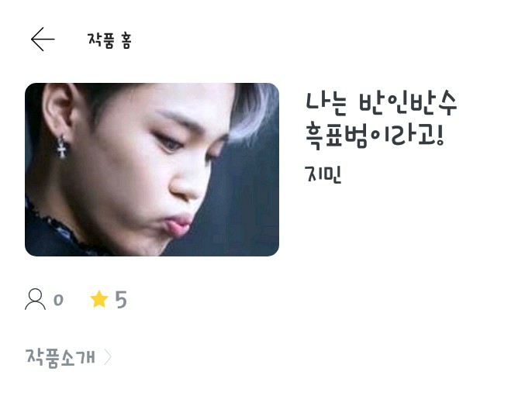Screen dimensions: 532x399
Task: Tap the cross earring in the cover photo
Action: coord(62,146)
